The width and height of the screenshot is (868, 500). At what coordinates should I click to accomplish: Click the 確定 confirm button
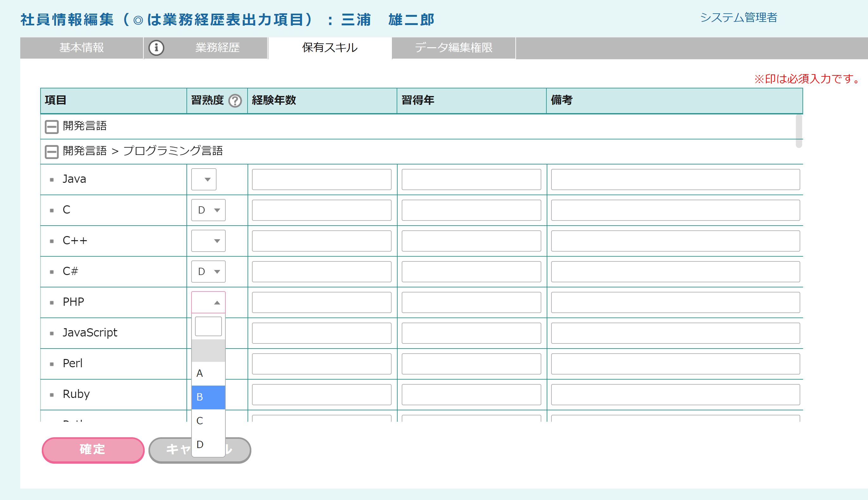[x=93, y=450]
